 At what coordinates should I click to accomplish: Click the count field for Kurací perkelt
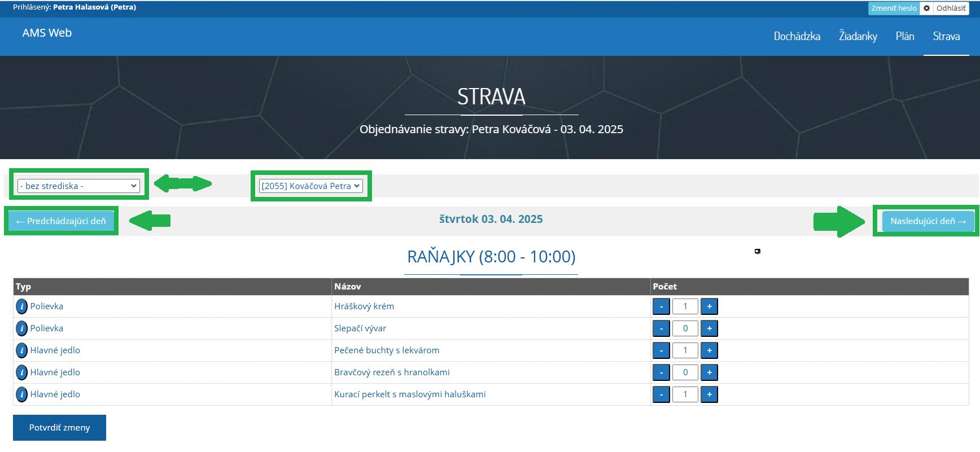[685, 394]
